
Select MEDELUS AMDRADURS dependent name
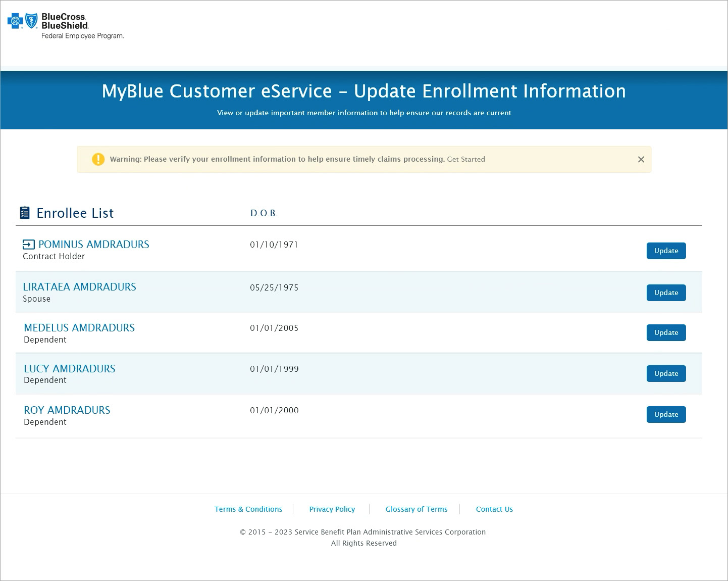point(79,328)
